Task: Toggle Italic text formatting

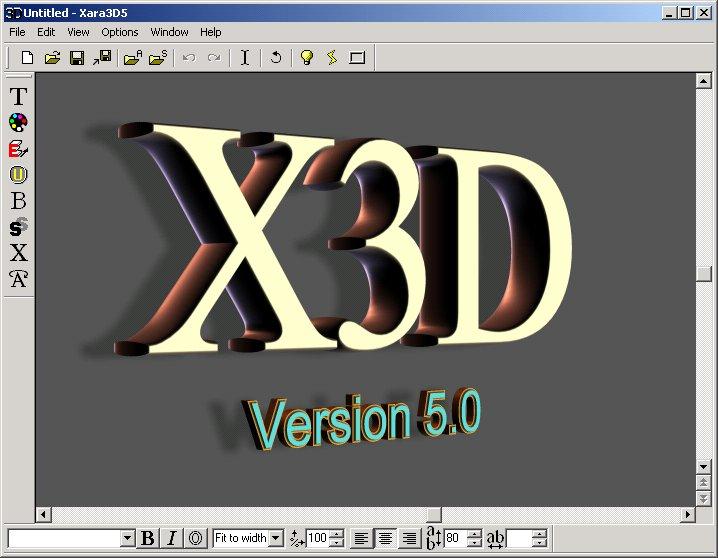Action: click(x=172, y=538)
